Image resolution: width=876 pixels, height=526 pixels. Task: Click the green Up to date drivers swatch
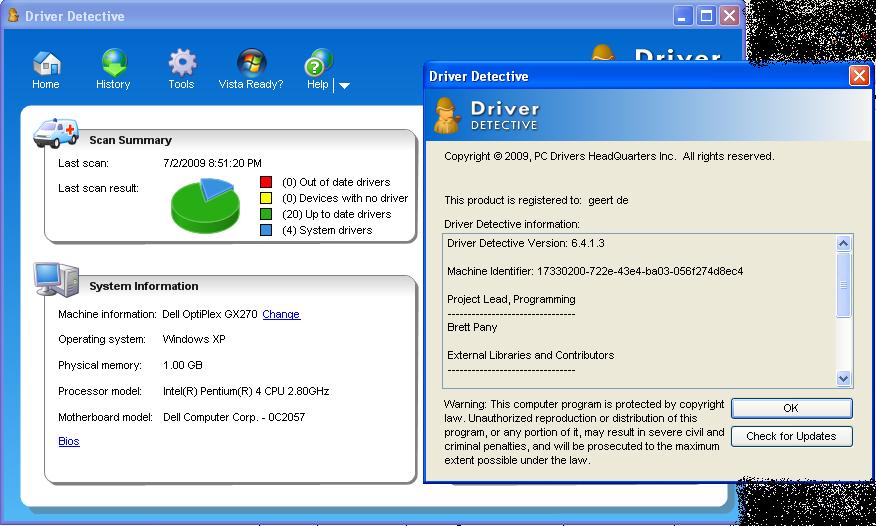click(x=266, y=214)
